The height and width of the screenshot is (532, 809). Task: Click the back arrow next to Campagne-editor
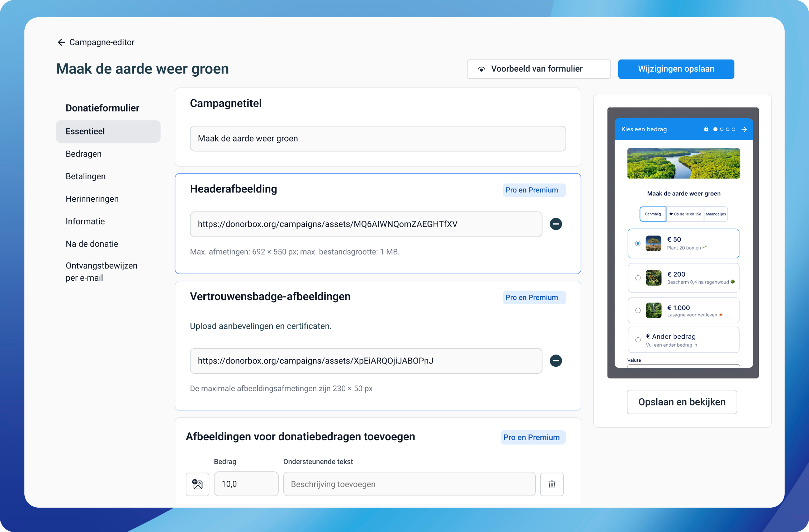pos(61,42)
